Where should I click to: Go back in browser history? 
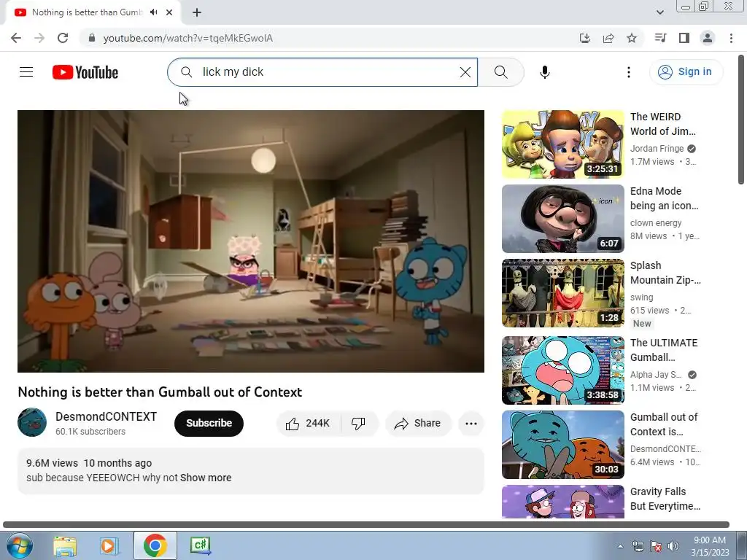(16, 38)
